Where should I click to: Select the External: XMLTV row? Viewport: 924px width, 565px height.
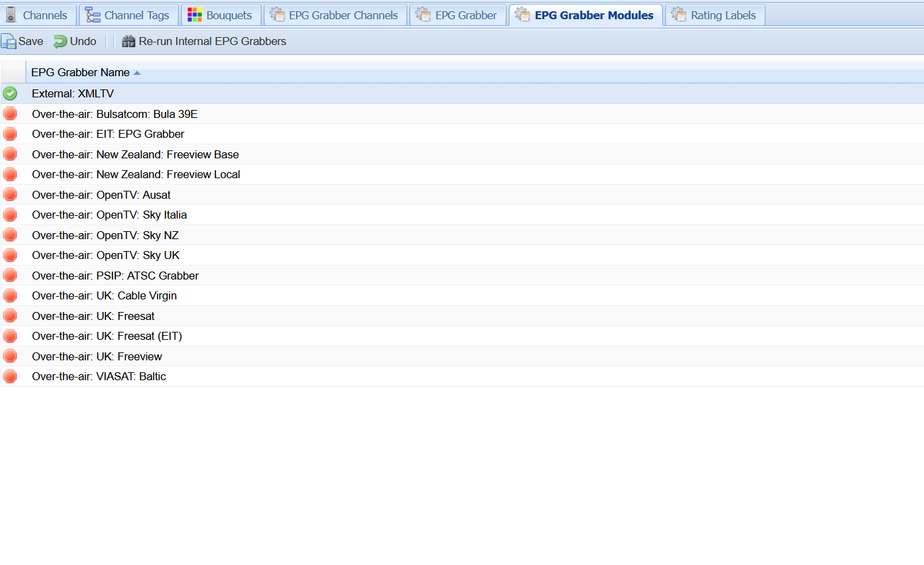pos(462,93)
